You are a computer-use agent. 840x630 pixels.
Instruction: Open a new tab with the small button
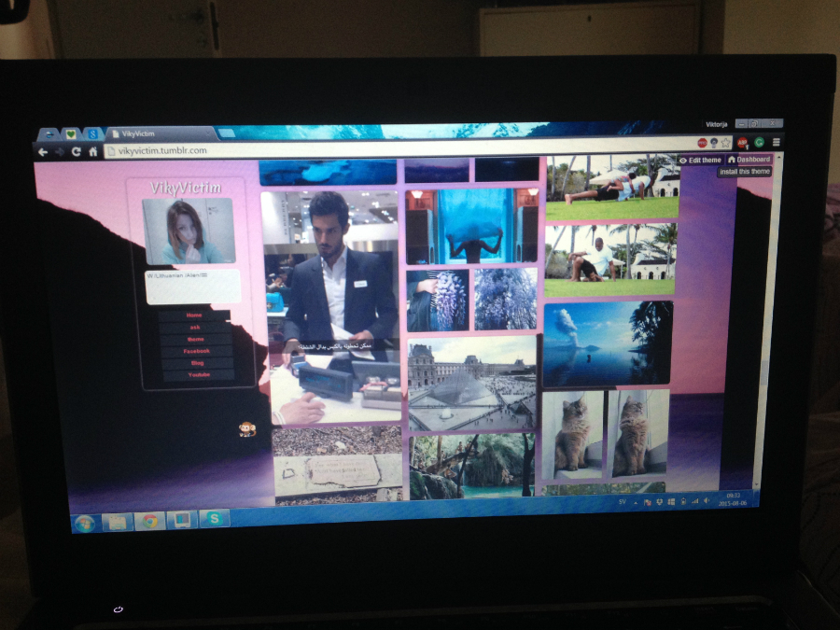[227, 133]
